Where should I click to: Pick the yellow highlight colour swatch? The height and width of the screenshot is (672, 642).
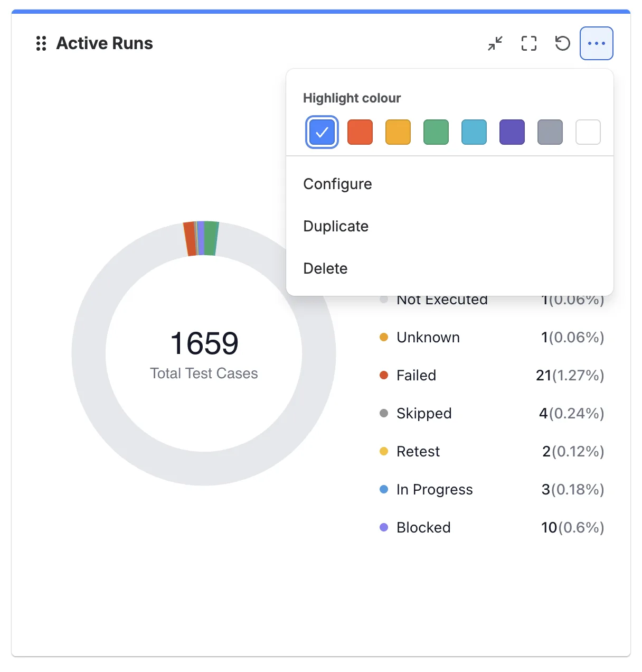tap(398, 132)
